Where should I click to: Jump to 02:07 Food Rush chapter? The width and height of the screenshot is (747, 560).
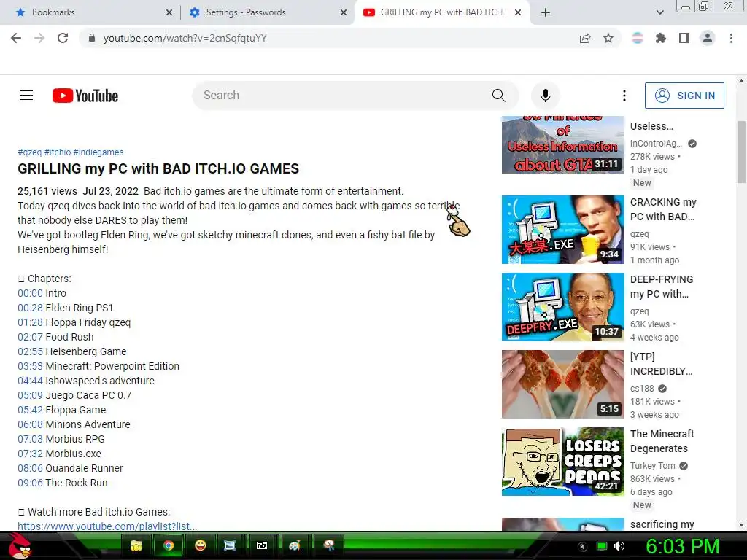click(x=30, y=337)
